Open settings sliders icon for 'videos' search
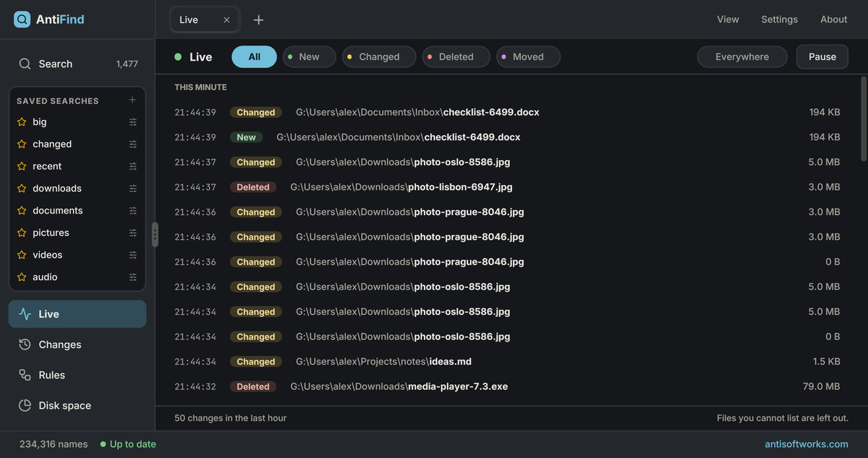Image resolution: width=868 pixels, height=458 pixels. coord(132,255)
